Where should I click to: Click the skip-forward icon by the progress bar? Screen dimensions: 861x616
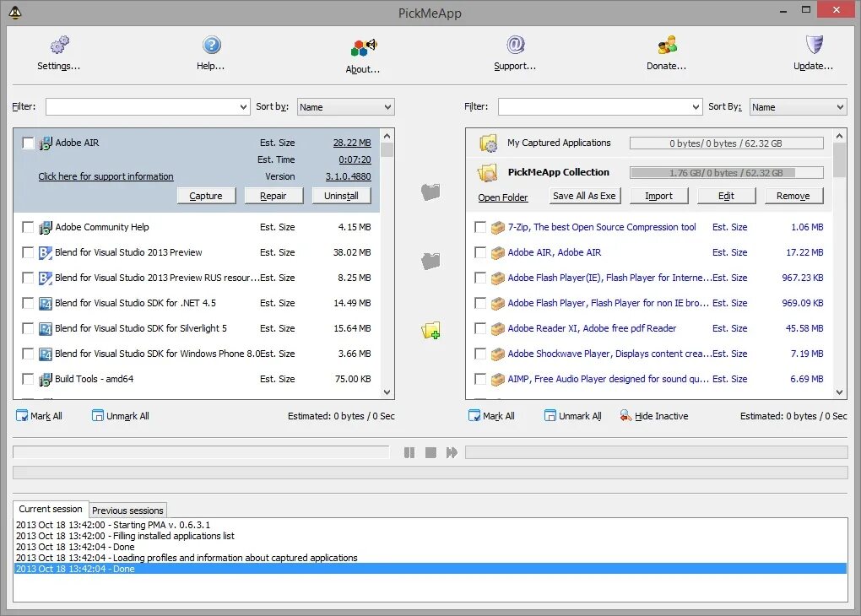[452, 452]
